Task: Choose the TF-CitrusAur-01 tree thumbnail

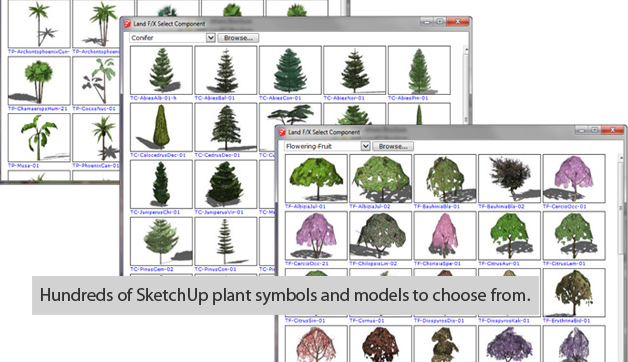Action: [x=509, y=236]
